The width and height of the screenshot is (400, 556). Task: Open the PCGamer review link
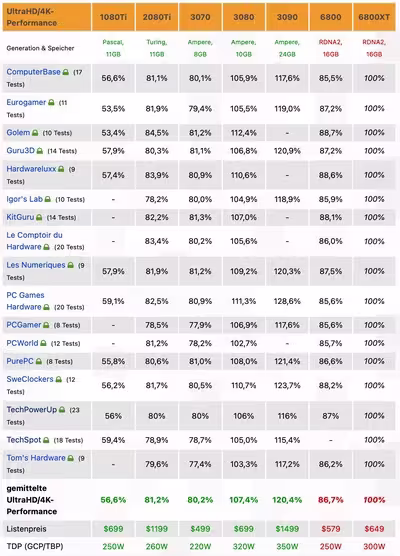[24, 325]
